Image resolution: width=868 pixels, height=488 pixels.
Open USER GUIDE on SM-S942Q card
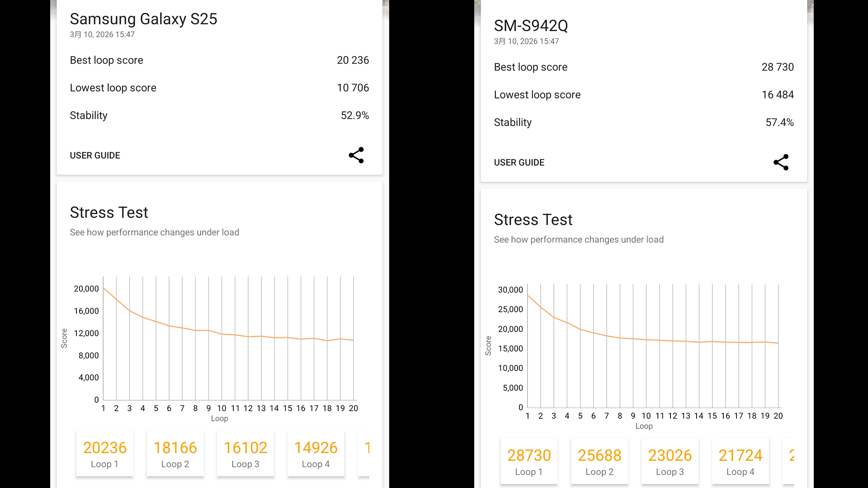519,163
